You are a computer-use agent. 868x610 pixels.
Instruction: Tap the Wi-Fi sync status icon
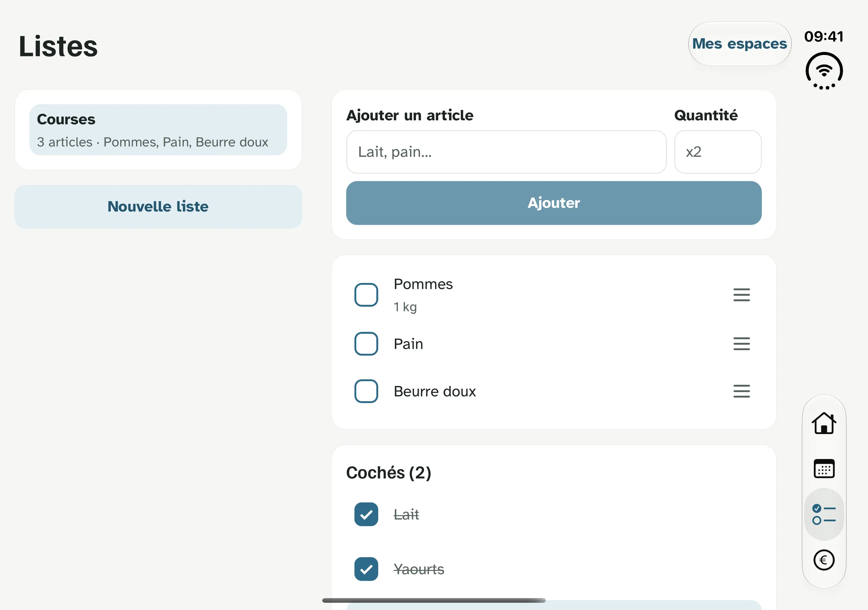(824, 70)
